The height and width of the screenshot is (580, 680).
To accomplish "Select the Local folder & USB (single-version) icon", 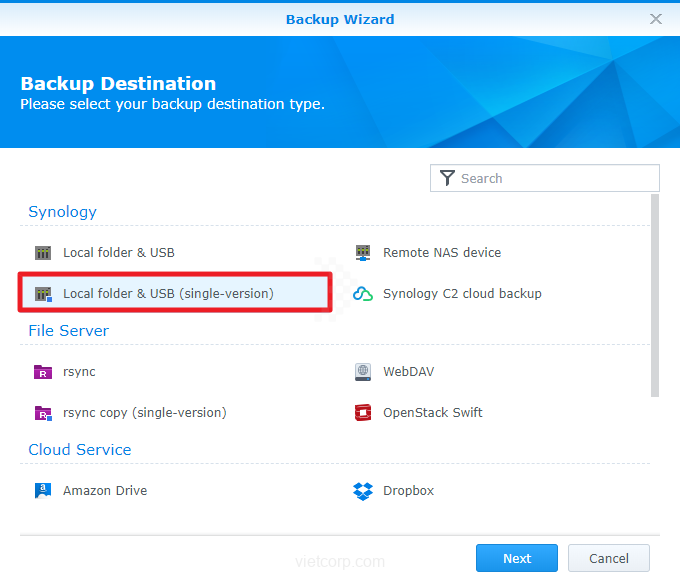I will click(43, 294).
